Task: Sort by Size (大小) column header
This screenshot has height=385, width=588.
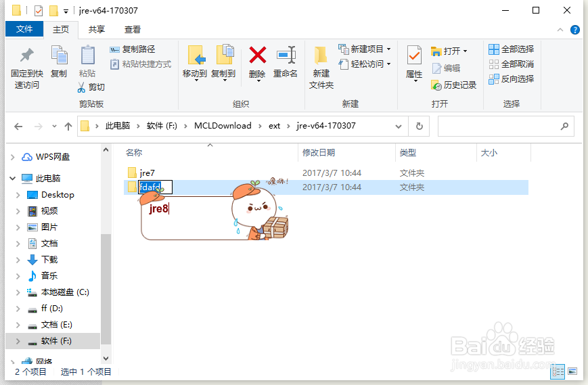Action: click(x=489, y=152)
